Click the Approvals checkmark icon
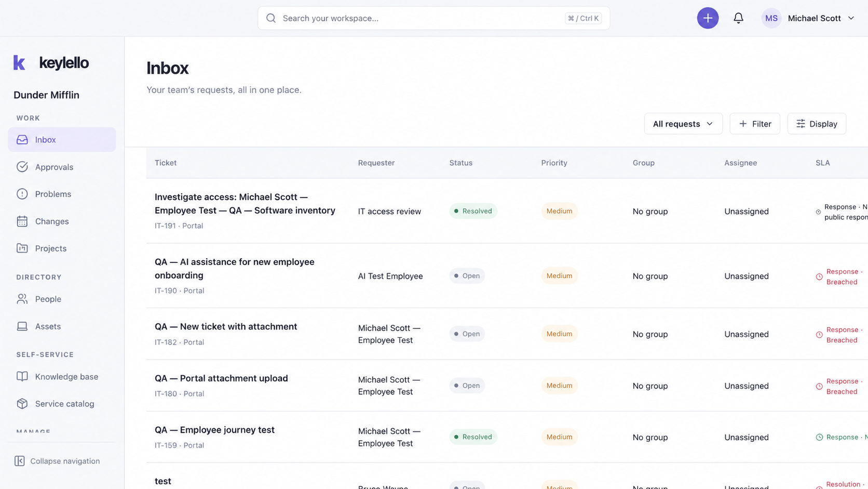Screen dimensions: 868x489 tap(22, 167)
